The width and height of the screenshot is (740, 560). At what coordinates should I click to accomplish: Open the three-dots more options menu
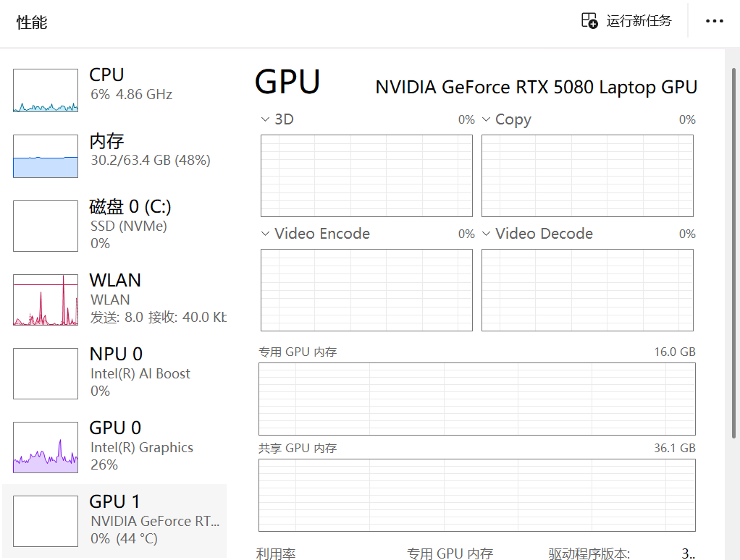tap(714, 21)
